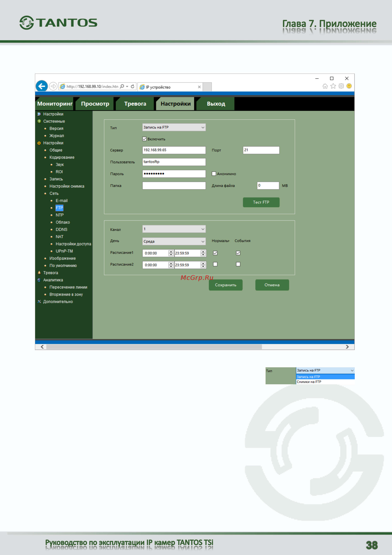Open the new tab button

pyautogui.click(x=207, y=87)
